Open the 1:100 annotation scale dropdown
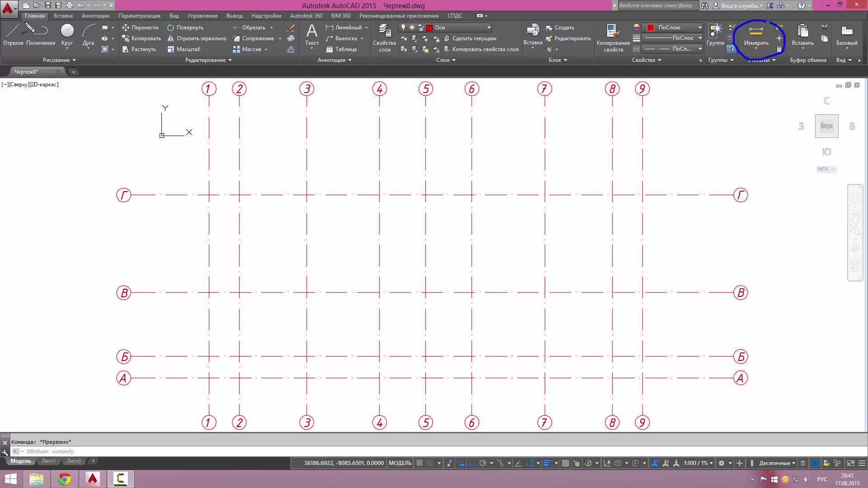868x488 pixels. [x=698, y=463]
